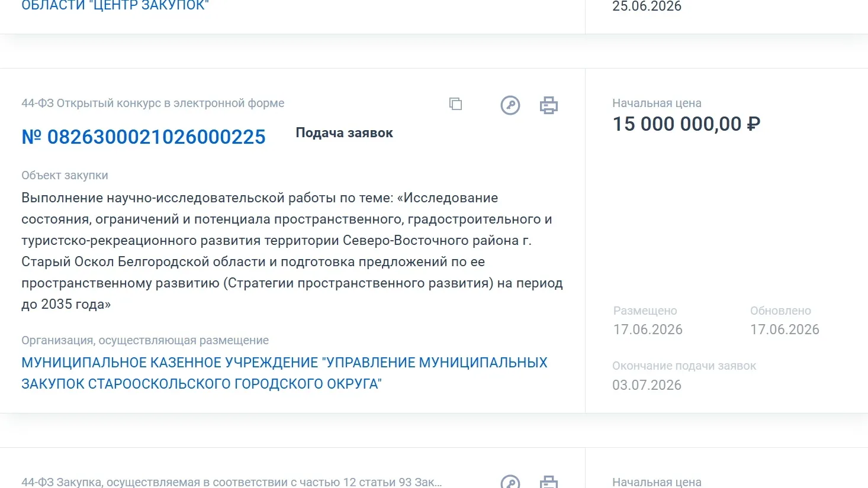The height and width of the screenshot is (488, 868).
Task: Open the Starooskolsky municipal procurement organization link
Action: (x=284, y=373)
